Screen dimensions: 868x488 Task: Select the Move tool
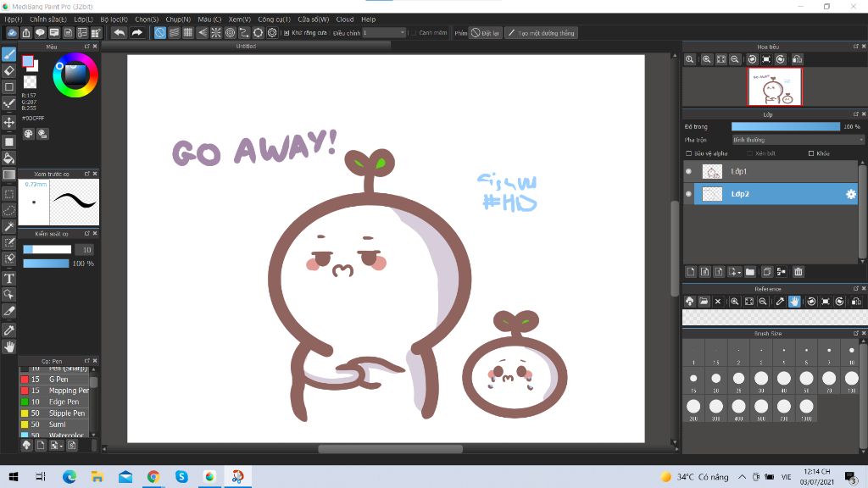[8, 122]
